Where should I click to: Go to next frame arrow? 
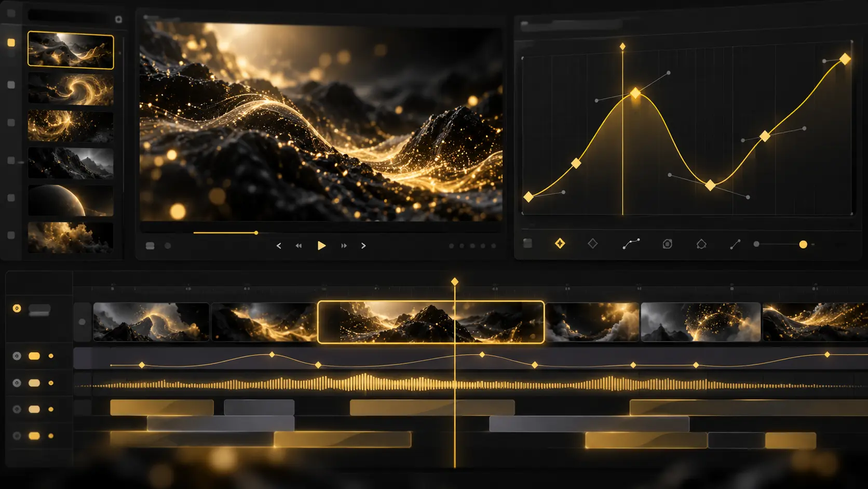pyautogui.click(x=363, y=246)
